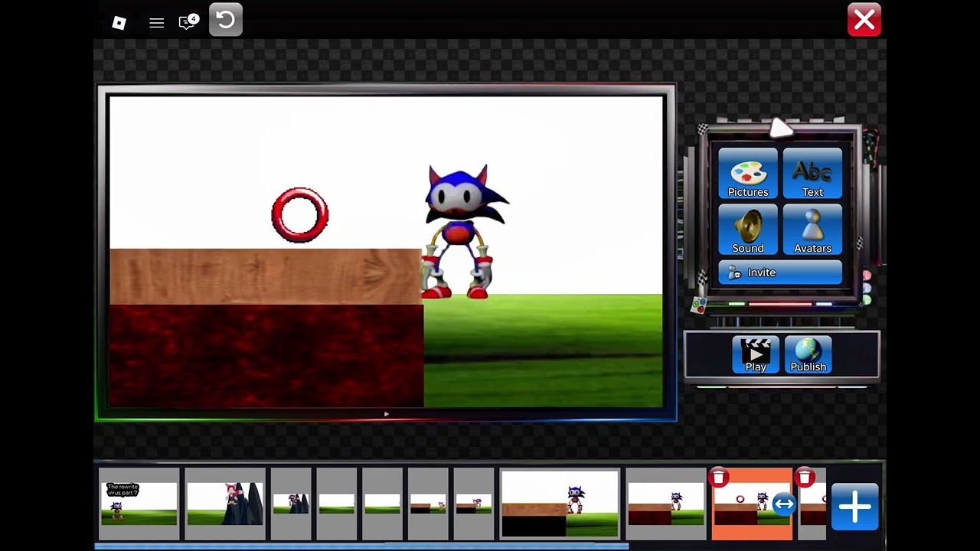Click the blue resize arrows on selected frame
The image size is (980, 551).
(x=783, y=504)
